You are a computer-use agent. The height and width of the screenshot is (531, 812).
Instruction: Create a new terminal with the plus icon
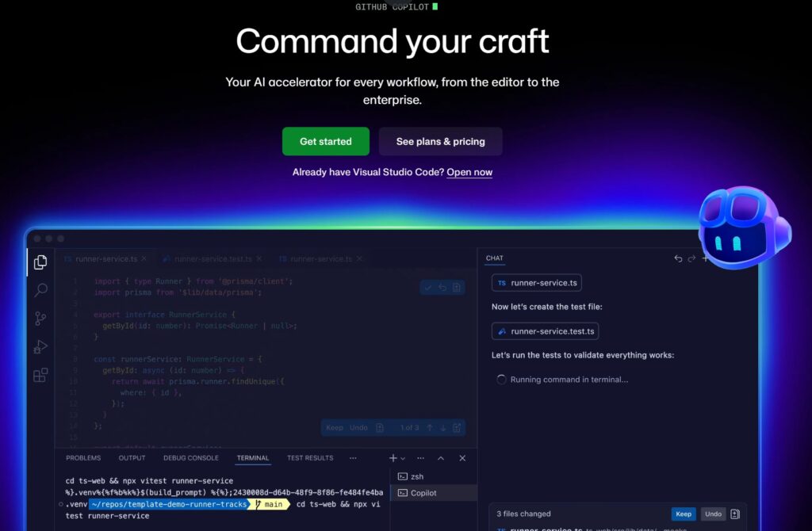[x=393, y=458]
